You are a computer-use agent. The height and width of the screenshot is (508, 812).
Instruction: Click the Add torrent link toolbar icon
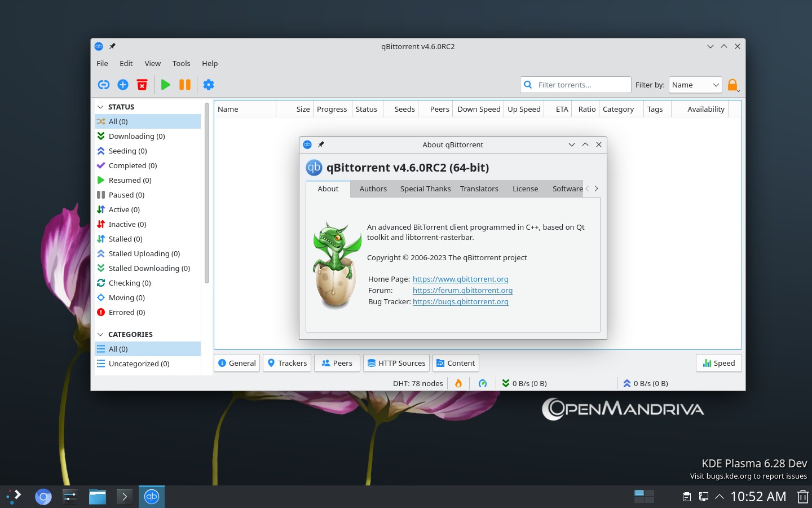click(x=104, y=85)
